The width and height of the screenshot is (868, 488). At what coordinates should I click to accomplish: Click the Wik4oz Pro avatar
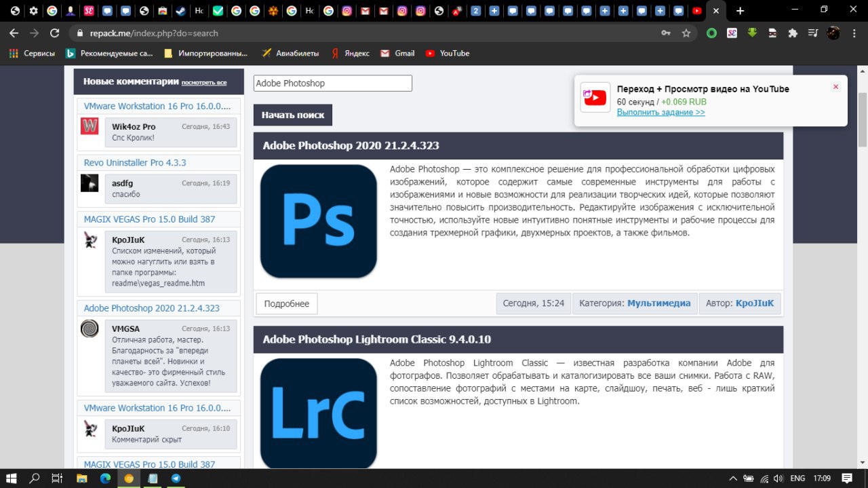(90, 126)
